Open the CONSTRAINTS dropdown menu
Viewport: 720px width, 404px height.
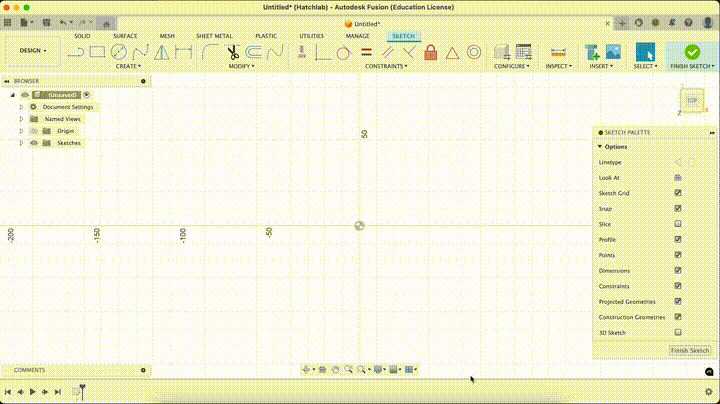[386, 67]
